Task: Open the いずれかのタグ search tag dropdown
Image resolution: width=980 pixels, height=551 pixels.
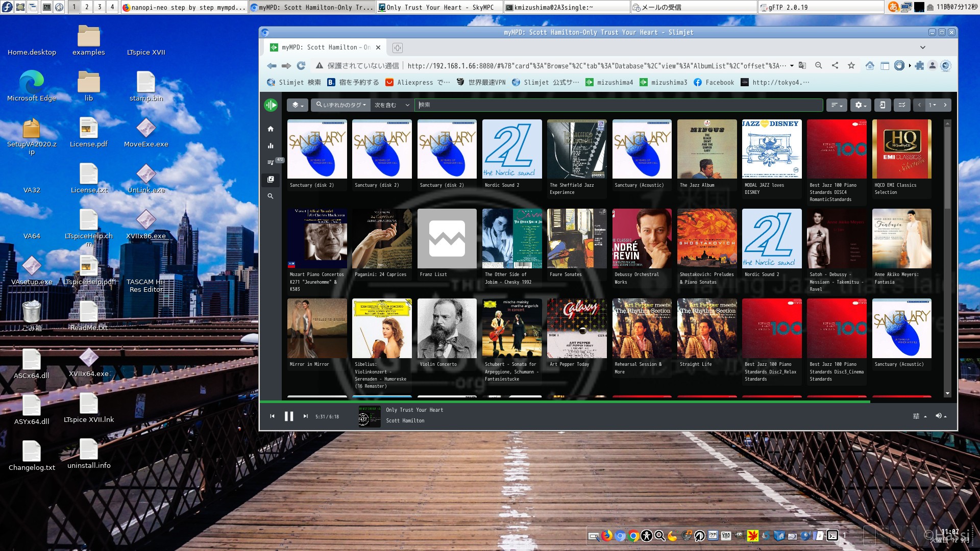Action: (340, 105)
